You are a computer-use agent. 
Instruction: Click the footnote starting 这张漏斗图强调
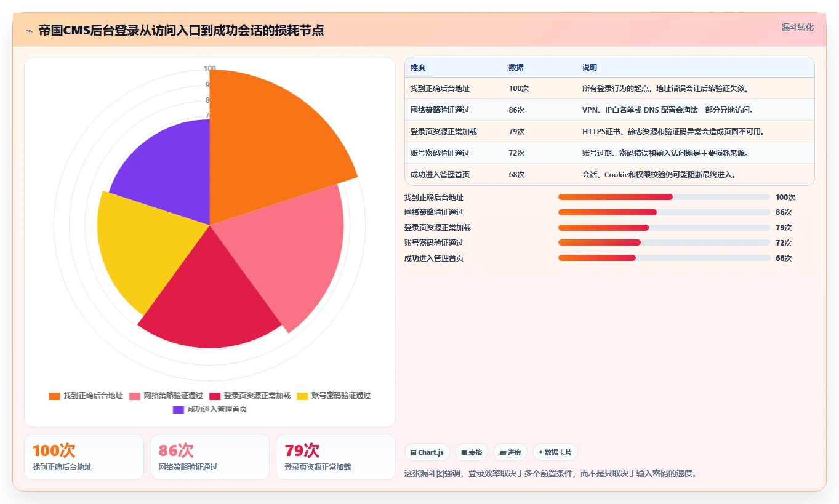pyautogui.click(x=552, y=474)
